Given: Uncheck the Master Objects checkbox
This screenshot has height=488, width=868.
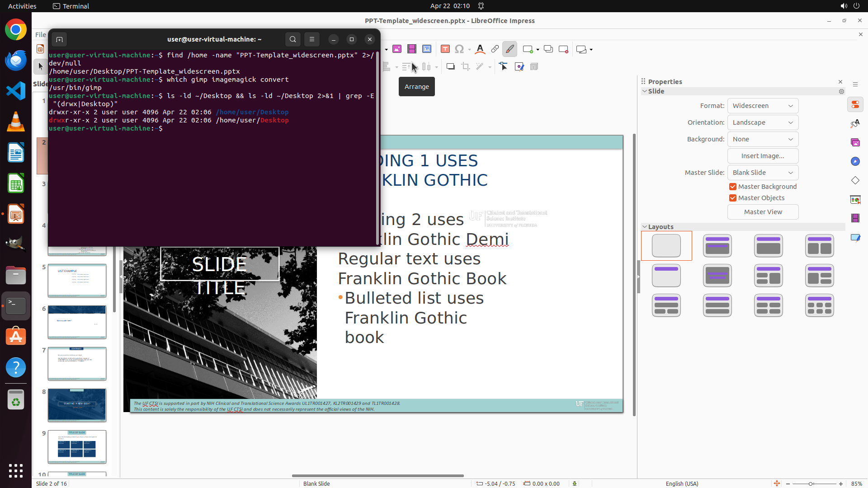Looking at the screenshot, I should click(733, 198).
